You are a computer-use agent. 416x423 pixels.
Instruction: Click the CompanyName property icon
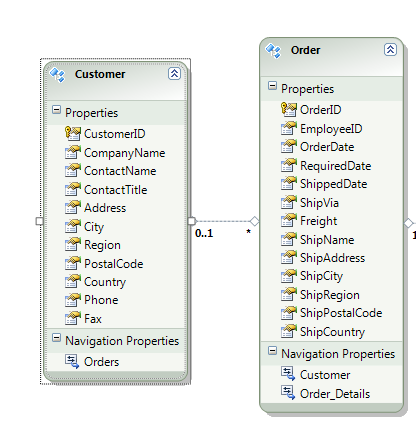pyautogui.click(x=72, y=153)
